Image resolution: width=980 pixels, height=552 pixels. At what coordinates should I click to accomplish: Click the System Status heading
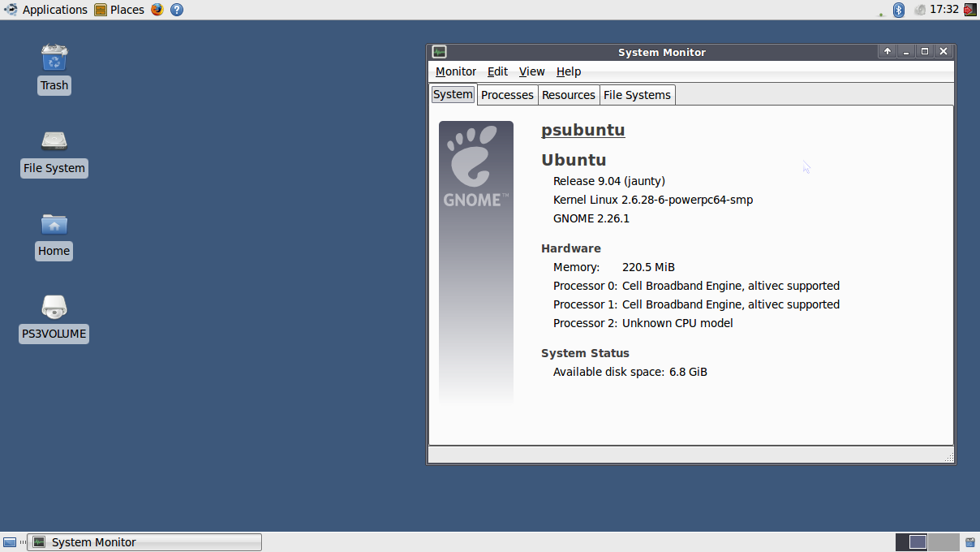[586, 353]
